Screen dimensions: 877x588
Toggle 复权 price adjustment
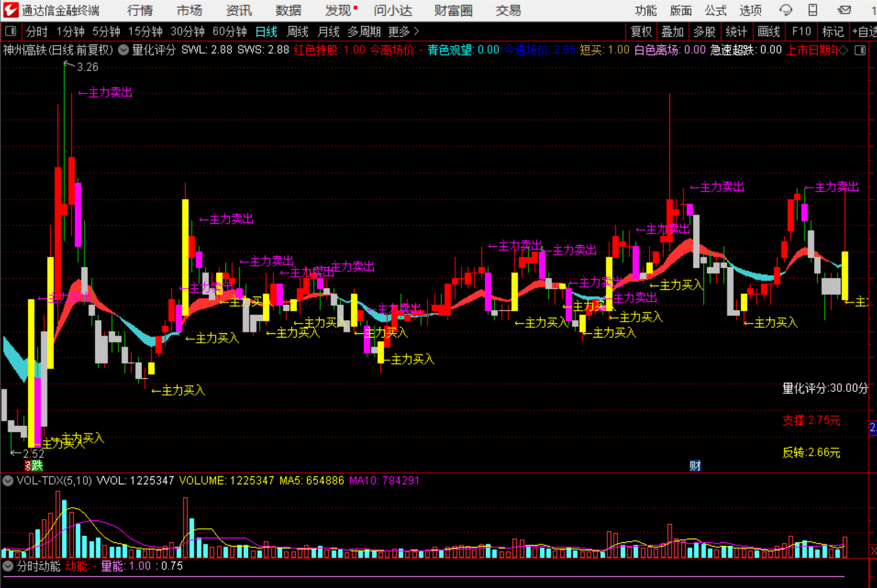[x=641, y=31]
